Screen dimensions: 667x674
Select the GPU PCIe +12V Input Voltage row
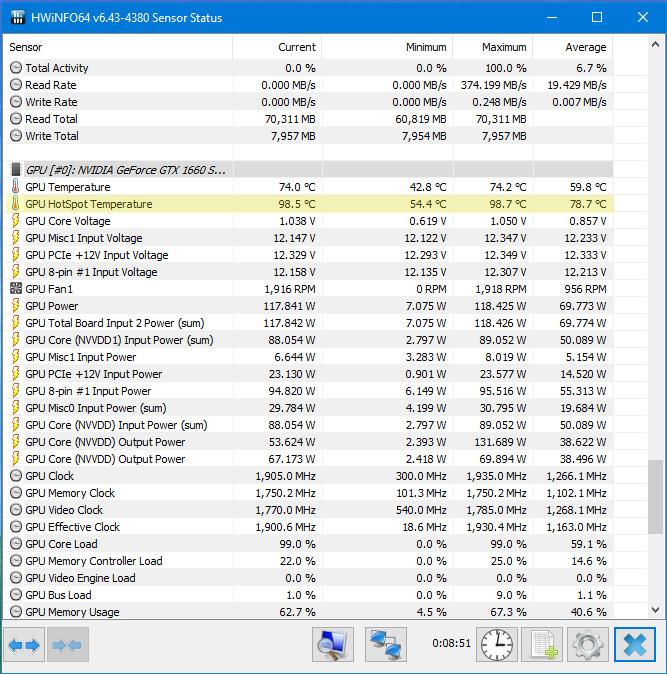click(x=308, y=254)
